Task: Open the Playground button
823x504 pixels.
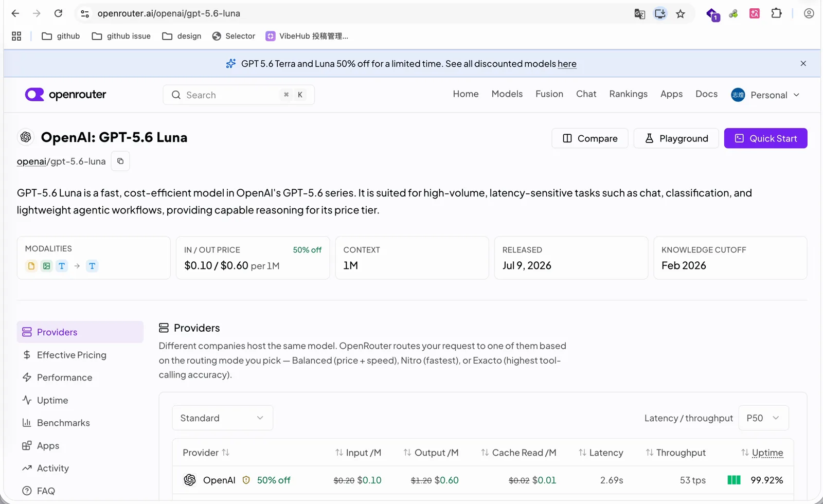Action: [676, 138]
